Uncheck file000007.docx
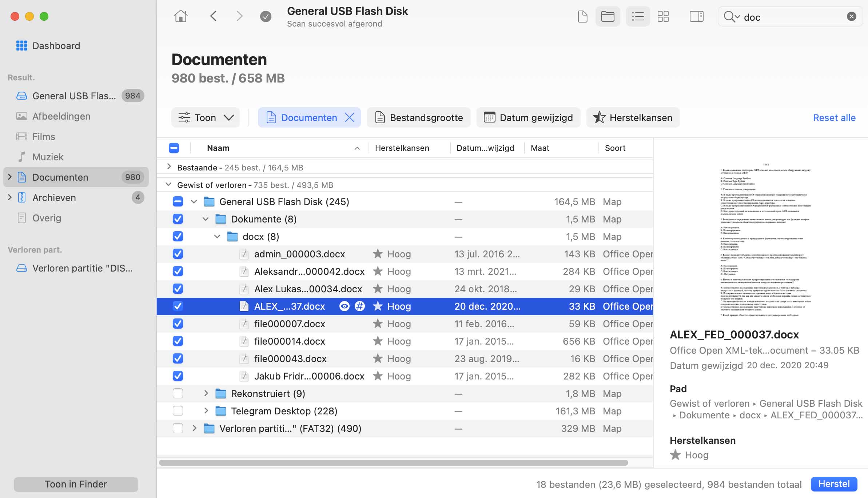The height and width of the screenshot is (498, 868). click(178, 324)
